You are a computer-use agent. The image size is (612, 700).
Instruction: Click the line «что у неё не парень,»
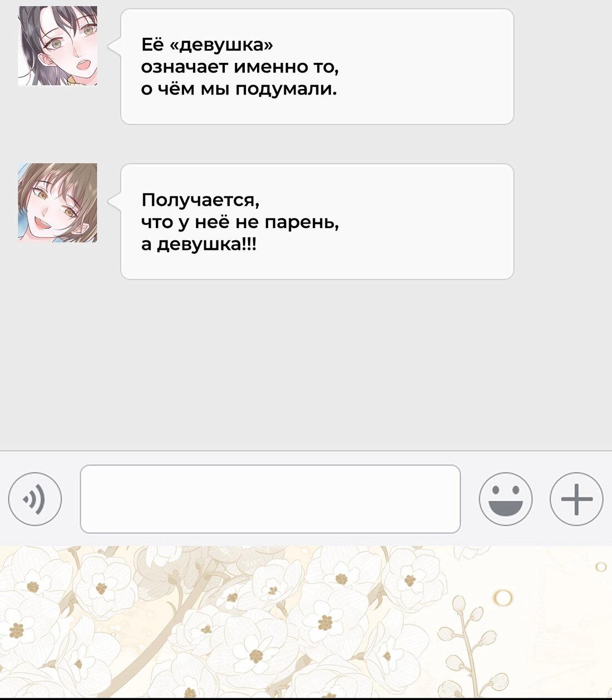(x=240, y=222)
